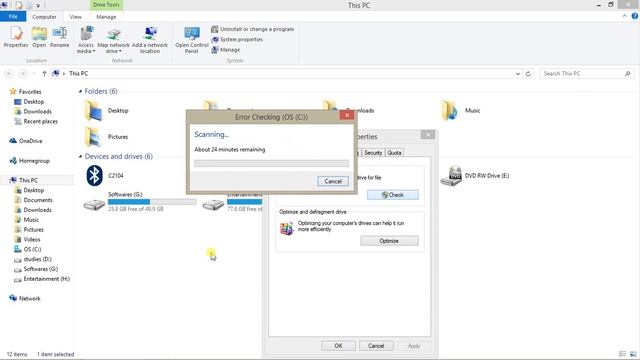Viewport: 640px width, 360px height.
Task: Click Downloads under Favorites
Action: point(37,111)
